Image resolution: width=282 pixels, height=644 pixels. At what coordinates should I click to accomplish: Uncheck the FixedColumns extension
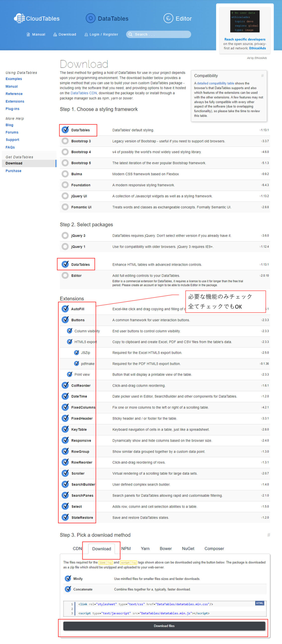pyautogui.click(x=65, y=407)
